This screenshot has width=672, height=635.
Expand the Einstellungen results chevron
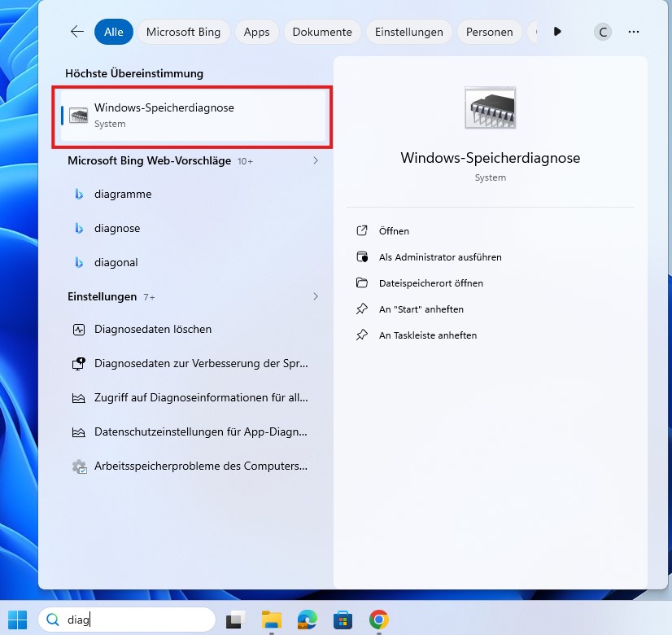(316, 296)
